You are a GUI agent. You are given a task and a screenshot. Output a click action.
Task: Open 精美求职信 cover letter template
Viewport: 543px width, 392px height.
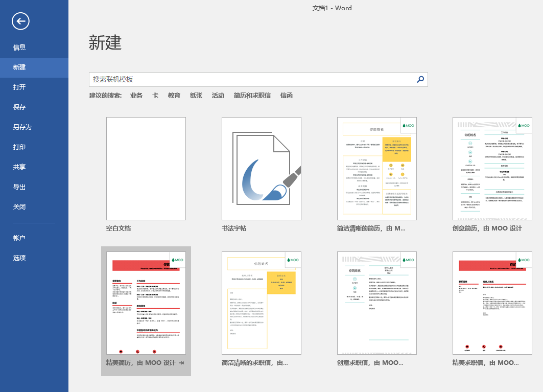click(x=492, y=303)
